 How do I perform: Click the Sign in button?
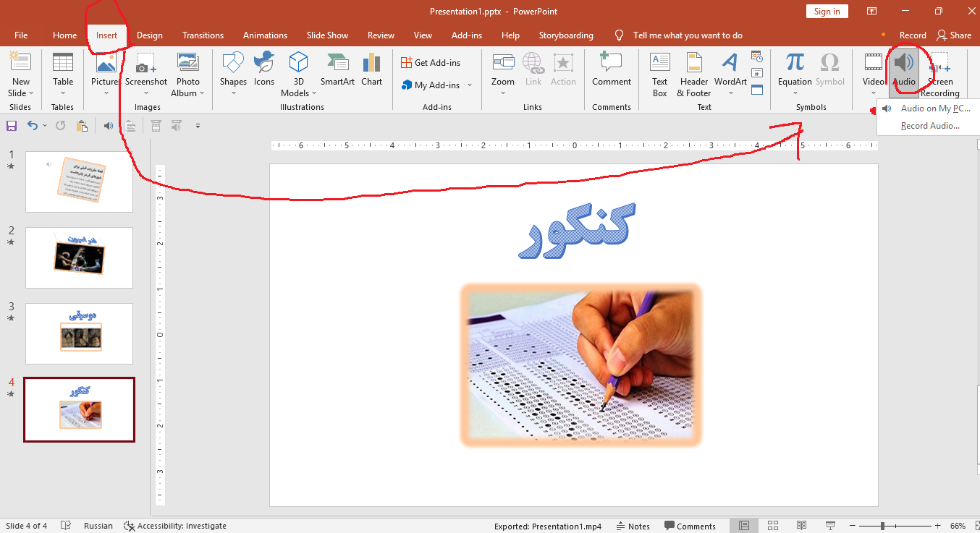tap(827, 12)
